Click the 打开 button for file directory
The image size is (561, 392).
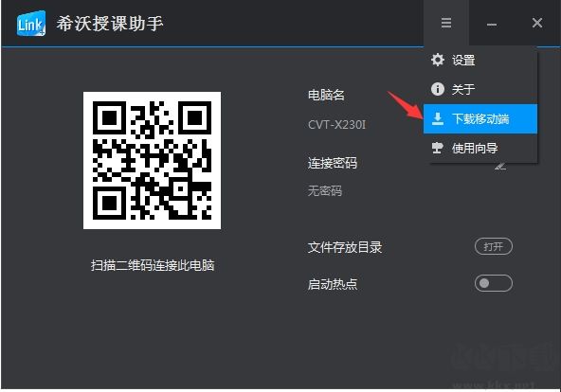coord(494,246)
